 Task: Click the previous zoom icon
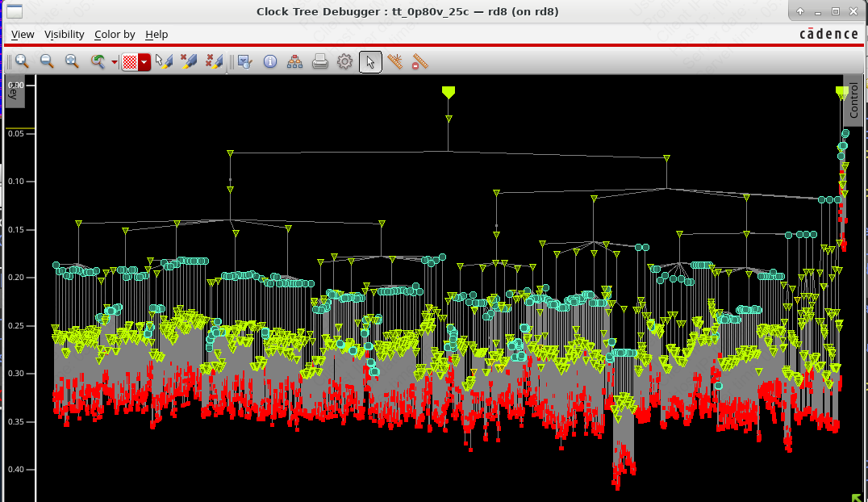tap(98, 61)
